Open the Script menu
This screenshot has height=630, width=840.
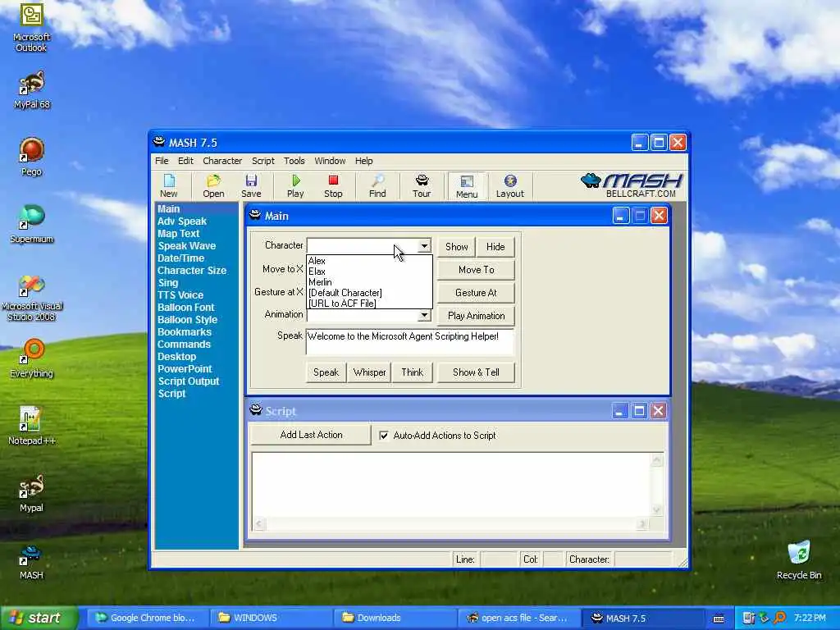pos(263,161)
